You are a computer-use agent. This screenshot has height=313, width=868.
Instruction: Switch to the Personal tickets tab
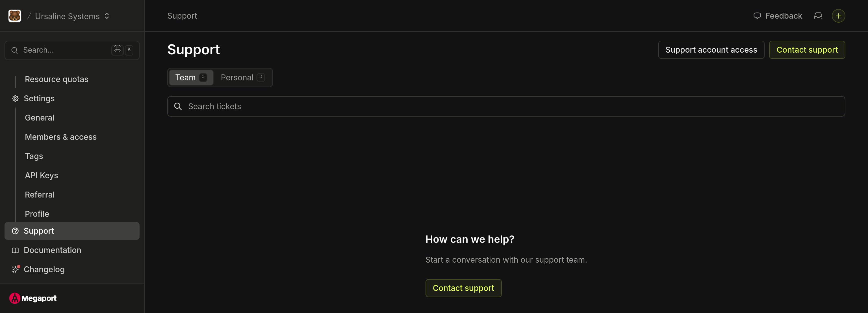[243, 77]
